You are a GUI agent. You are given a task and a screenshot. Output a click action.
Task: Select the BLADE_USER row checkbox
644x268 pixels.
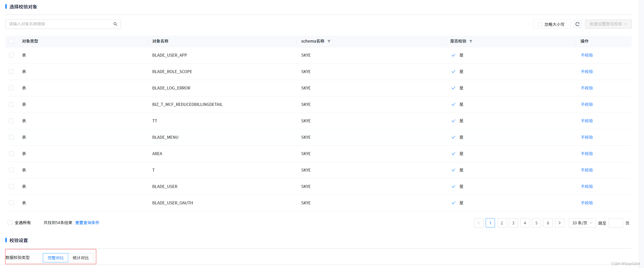[11, 186]
